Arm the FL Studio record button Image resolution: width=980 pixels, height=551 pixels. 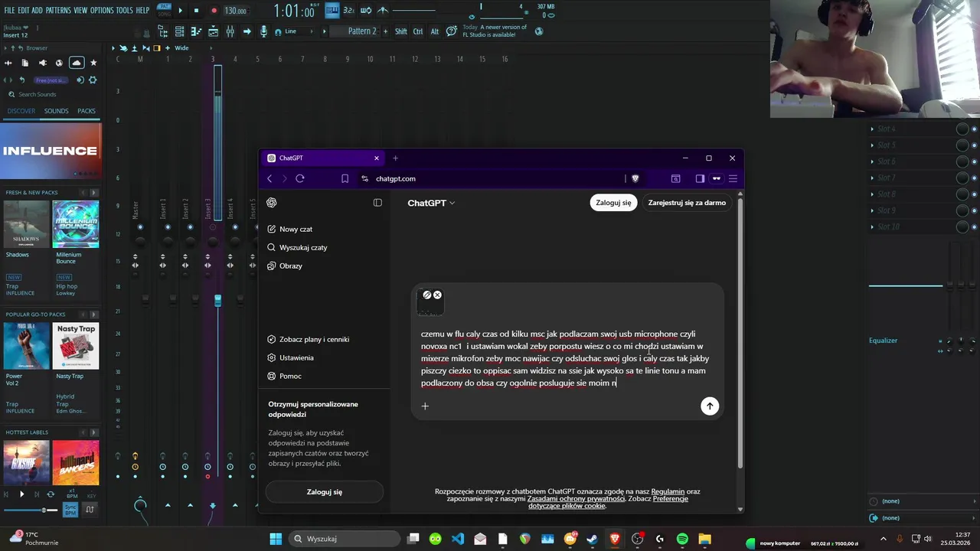(x=214, y=11)
